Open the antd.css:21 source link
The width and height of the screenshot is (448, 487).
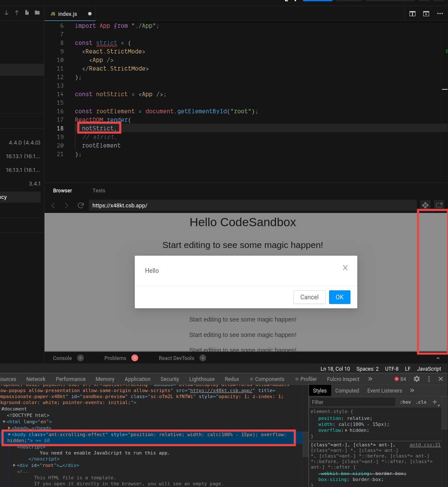pos(425,445)
